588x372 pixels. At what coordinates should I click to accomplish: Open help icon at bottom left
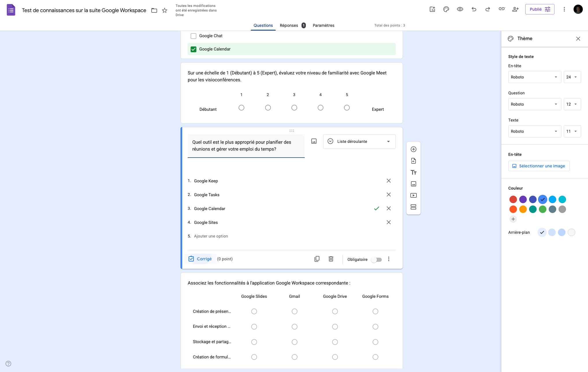point(8,364)
